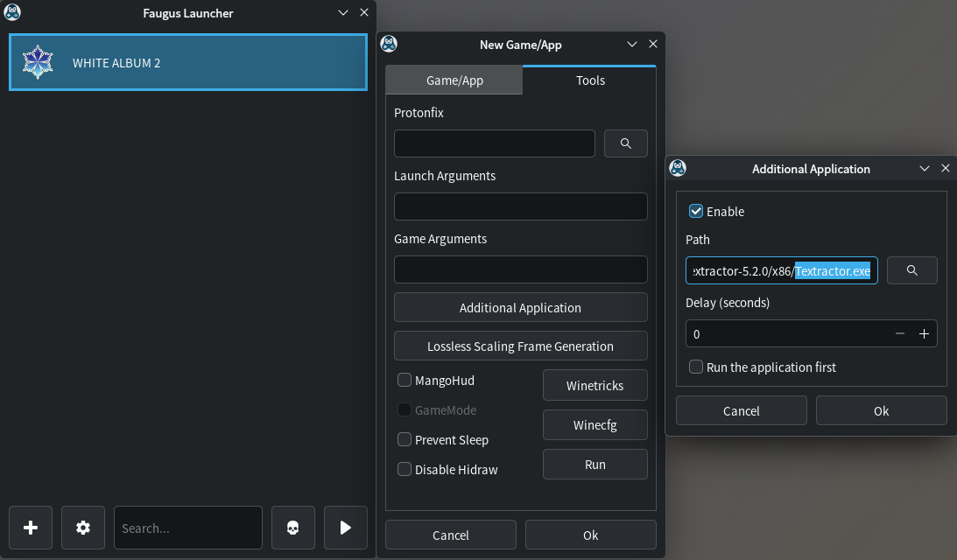Increase the Delay seconds with the plus stepper
Viewport: 957px width, 560px height.
tap(924, 333)
